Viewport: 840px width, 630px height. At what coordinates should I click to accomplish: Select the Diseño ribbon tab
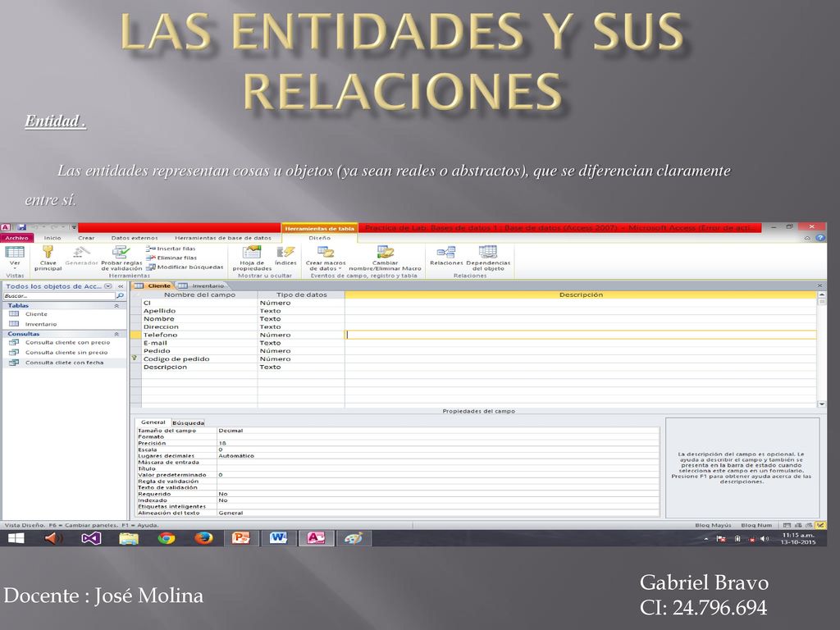coord(320,238)
